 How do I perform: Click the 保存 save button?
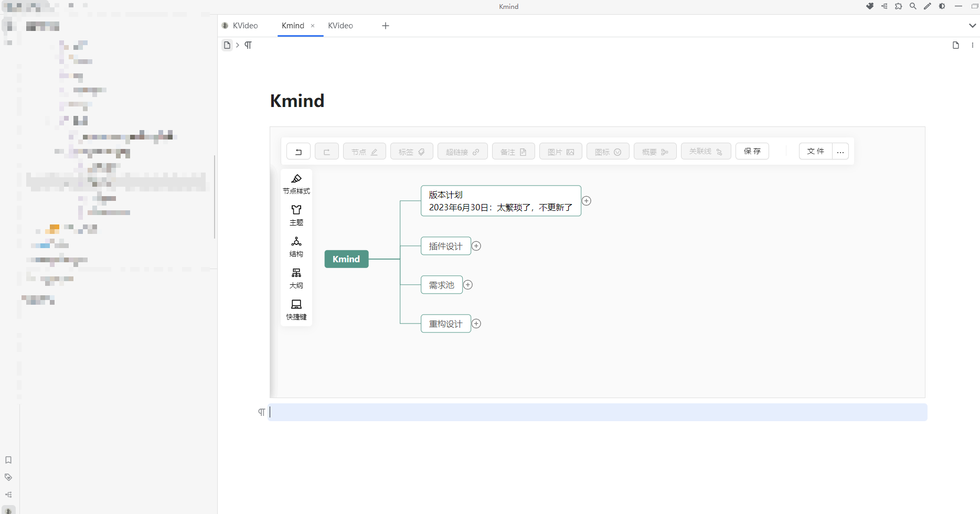[x=752, y=151]
